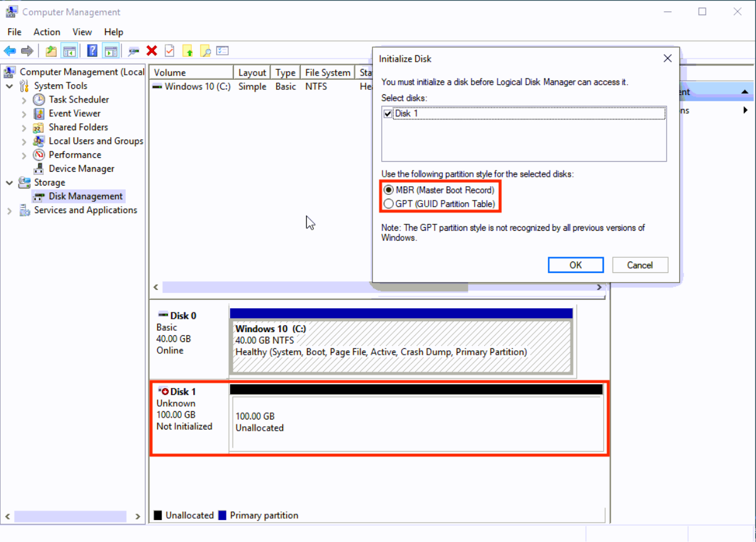756x542 pixels.
Task: Click the magnifier search note toolbar icon
Action: [205, 51]
